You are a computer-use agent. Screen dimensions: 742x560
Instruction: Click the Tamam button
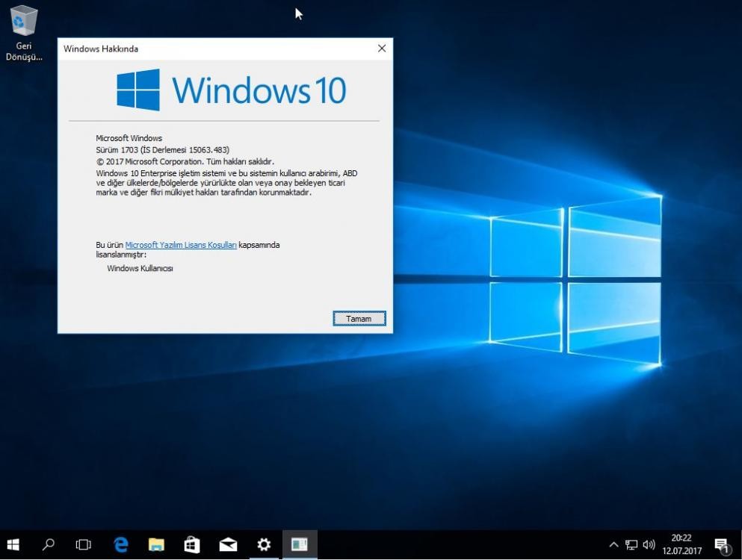click(x=359, y=319)
